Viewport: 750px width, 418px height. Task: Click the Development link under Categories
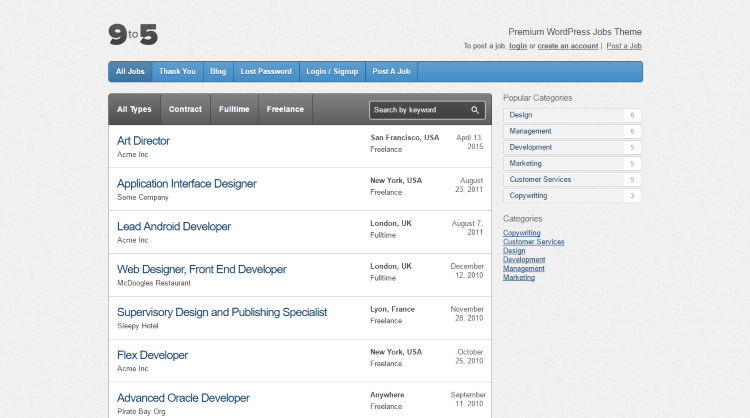tap(524, 260)
